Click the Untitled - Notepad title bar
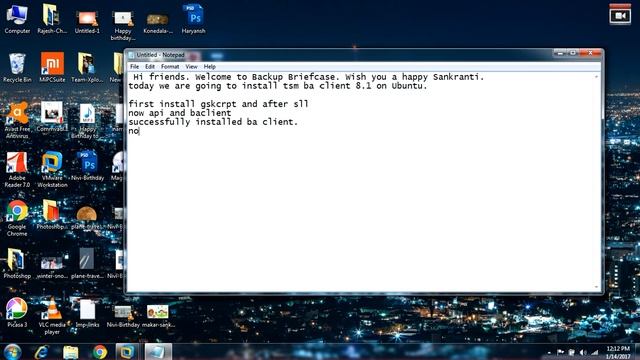 (339, 55)
